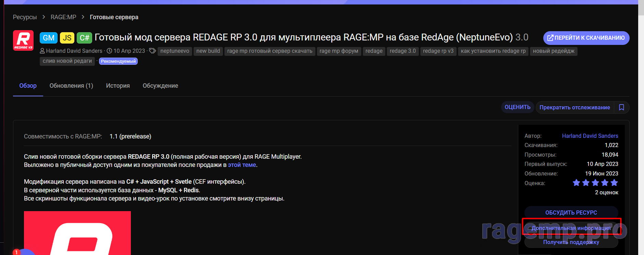Click the bookmark icon next to tracking button
This screenshot has height=255, width=644.
click(x=621, y=107)
